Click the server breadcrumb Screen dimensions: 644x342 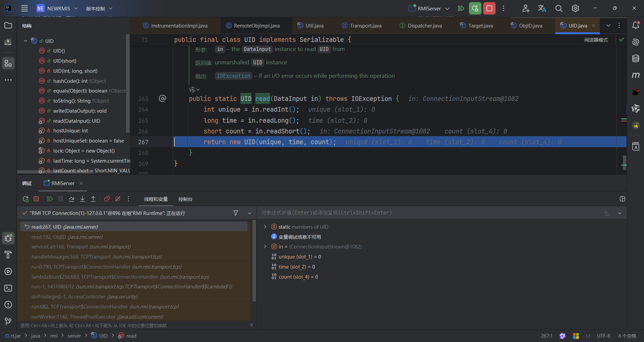[74, 336]
